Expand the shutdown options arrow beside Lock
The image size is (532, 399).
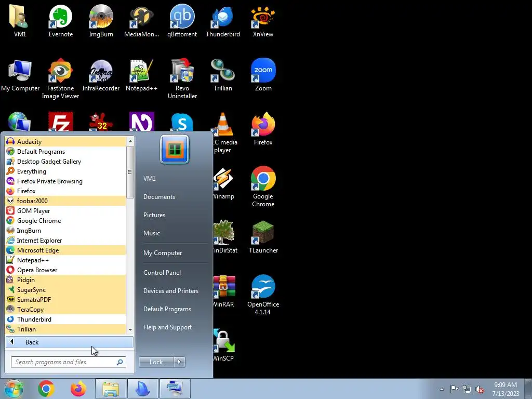click(179, 362)
